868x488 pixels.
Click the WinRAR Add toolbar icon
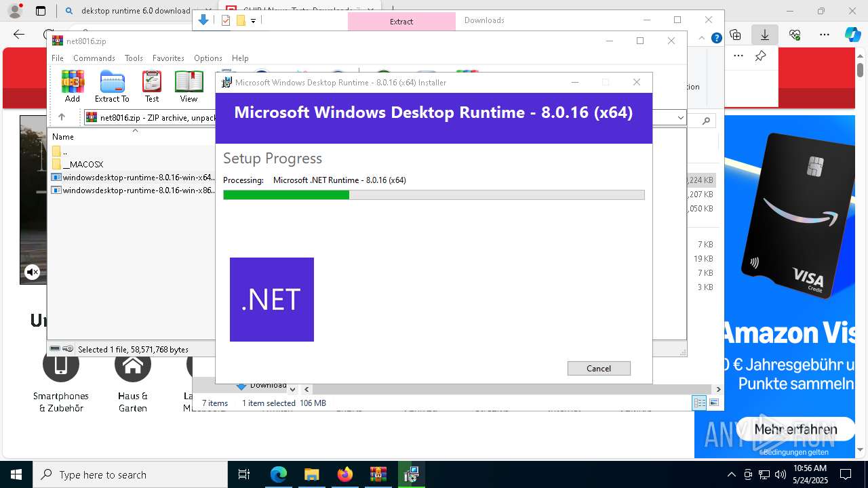pyautogui.click(x=73, y=86)
